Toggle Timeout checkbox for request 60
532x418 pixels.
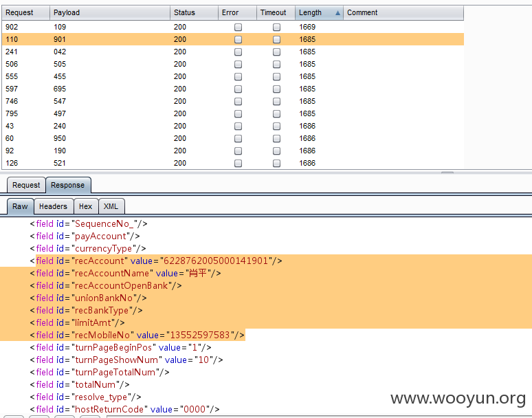point(276,138)
